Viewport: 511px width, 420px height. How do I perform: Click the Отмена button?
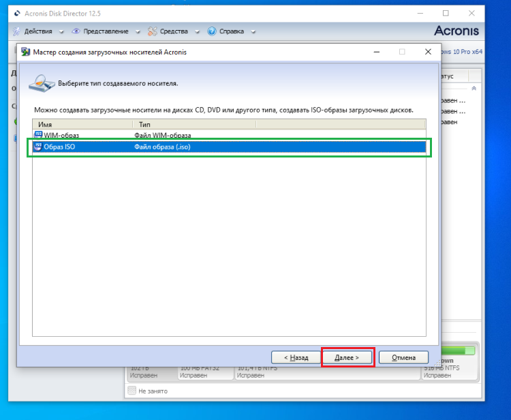pyautogui.click(x=403, y=357)
